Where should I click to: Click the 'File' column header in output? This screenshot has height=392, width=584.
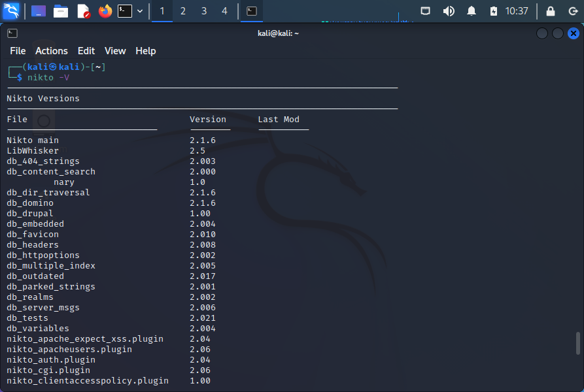tap(17, 120)
